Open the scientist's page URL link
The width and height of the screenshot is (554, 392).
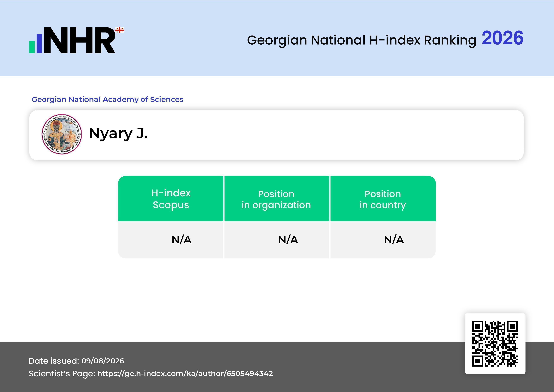[185, 373]
